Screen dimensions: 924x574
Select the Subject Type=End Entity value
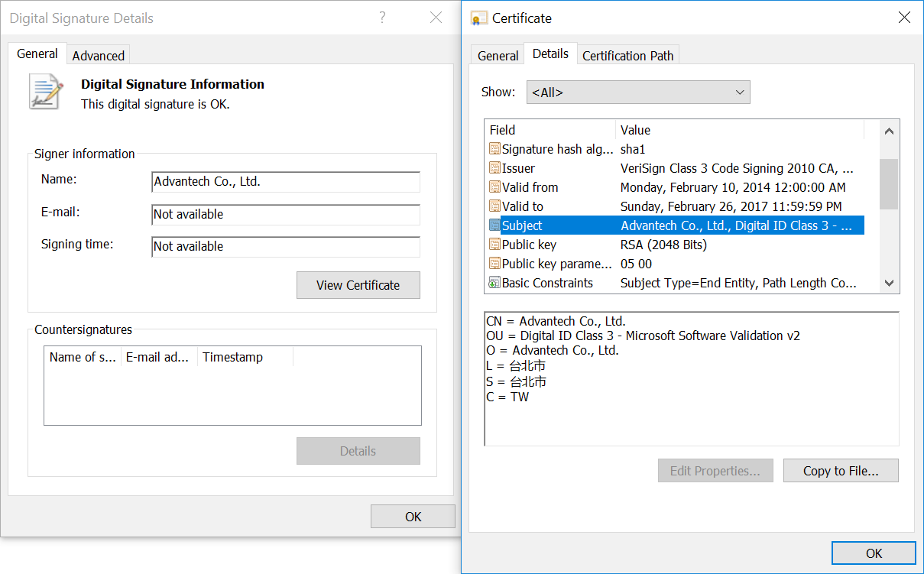[x=738, y=283]
